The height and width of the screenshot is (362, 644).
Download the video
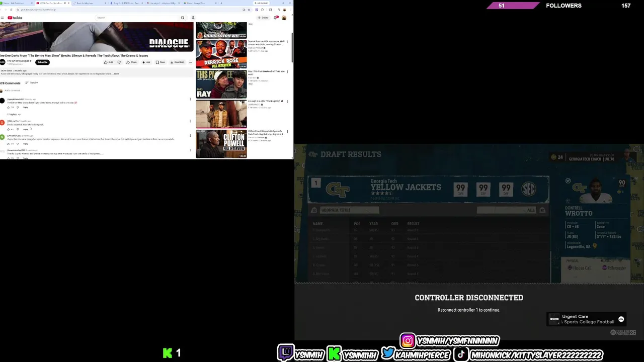point(177,62)
